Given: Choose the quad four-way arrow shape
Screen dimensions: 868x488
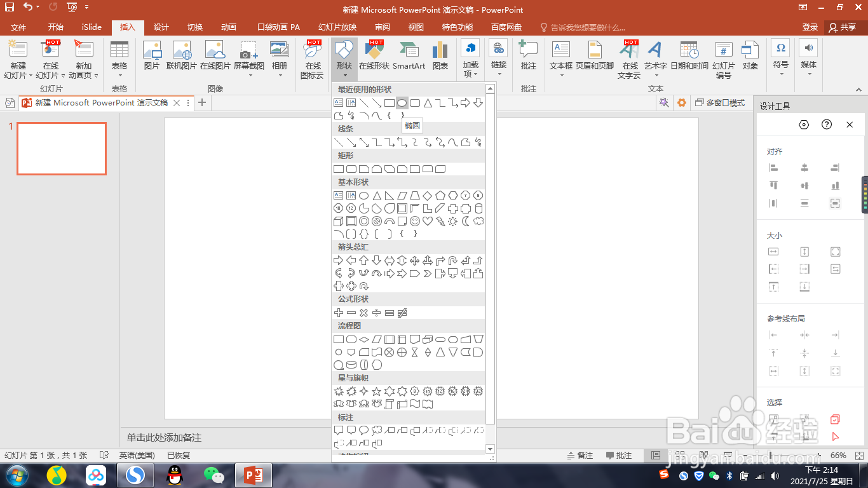Looking at the screenshot, I should pos(415,261).
